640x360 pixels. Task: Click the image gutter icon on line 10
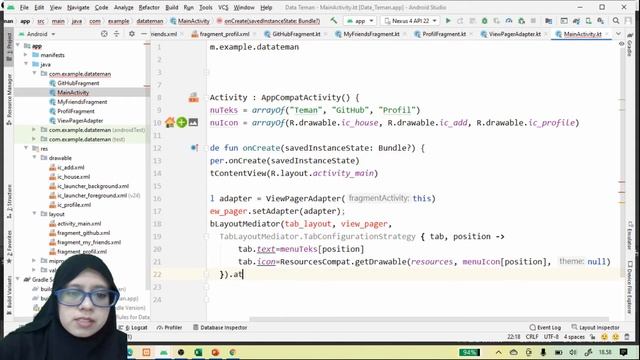193,122
